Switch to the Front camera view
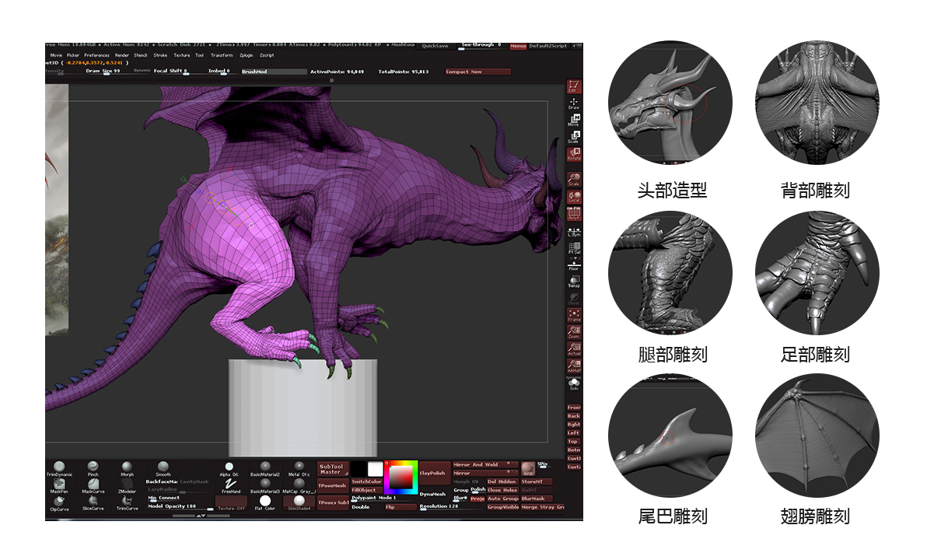The width and height of the screenshot is (941, 560). click(574, 408)
